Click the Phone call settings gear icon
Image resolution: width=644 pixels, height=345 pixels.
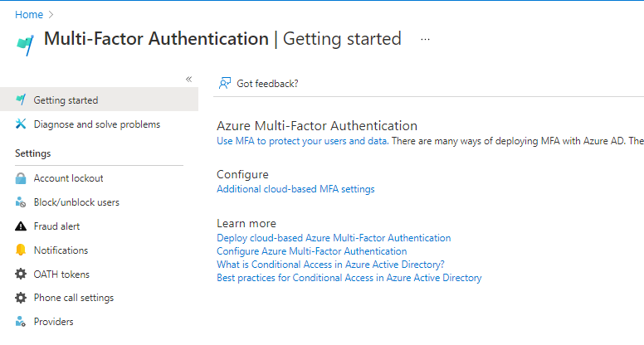click(21, 298)
